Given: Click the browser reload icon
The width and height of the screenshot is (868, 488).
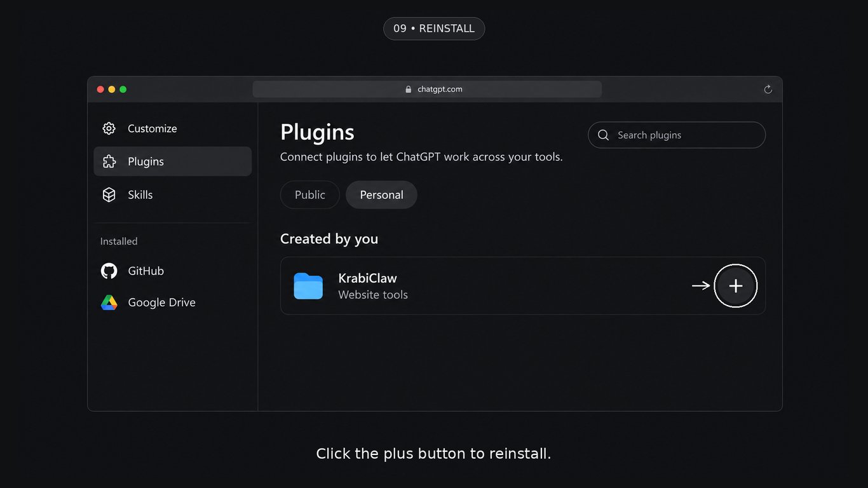Looking at the screenshot, I should pyautogui.click(x=768, y=90).
